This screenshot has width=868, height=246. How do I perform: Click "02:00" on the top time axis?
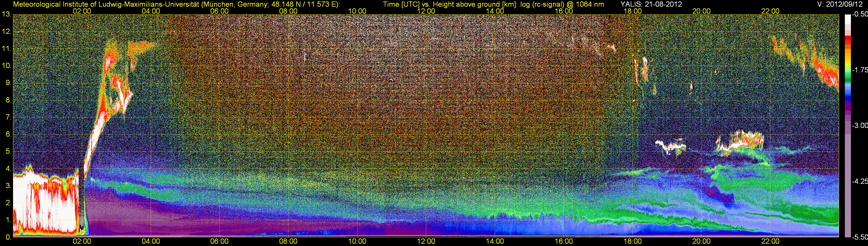pyautogui.click(x=82, y=11)
